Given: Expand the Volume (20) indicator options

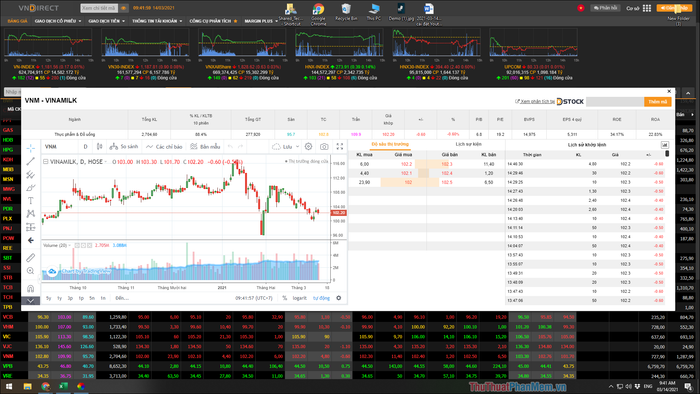Looking at the screenshot, I should 69,245.
